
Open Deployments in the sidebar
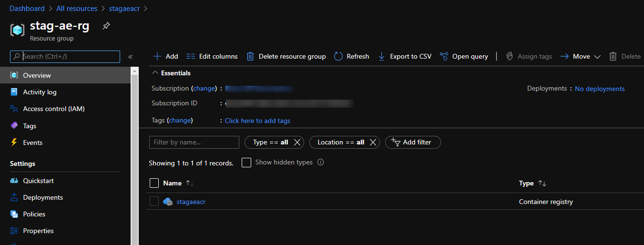click(65, 197)
